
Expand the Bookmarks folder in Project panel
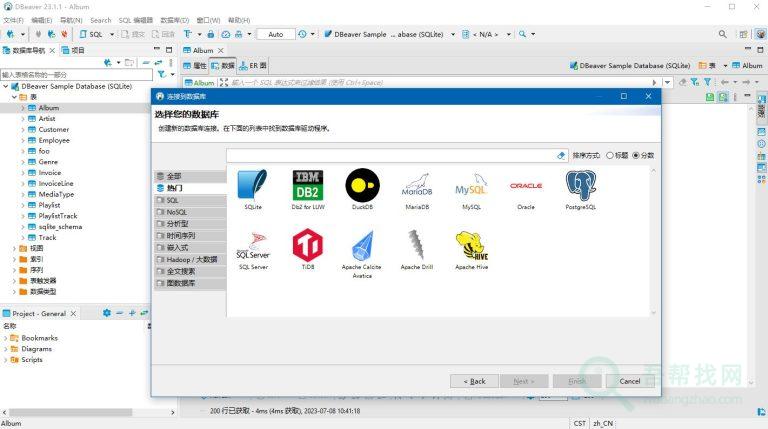[x=6, y=338]
